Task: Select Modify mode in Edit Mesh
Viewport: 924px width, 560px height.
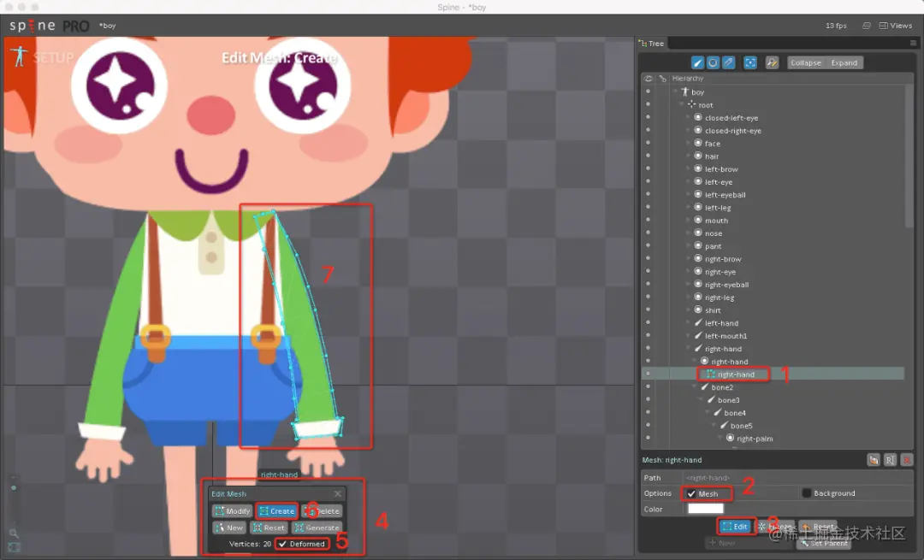Action: click(x=232, y=511)
